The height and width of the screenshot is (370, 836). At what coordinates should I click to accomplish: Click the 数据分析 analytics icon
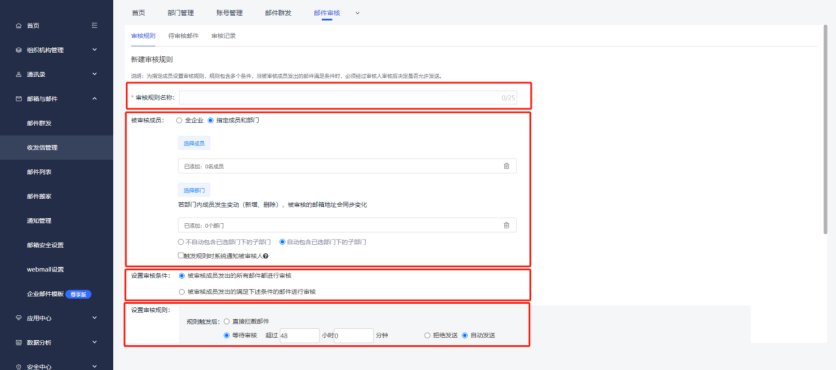(19, 342)
